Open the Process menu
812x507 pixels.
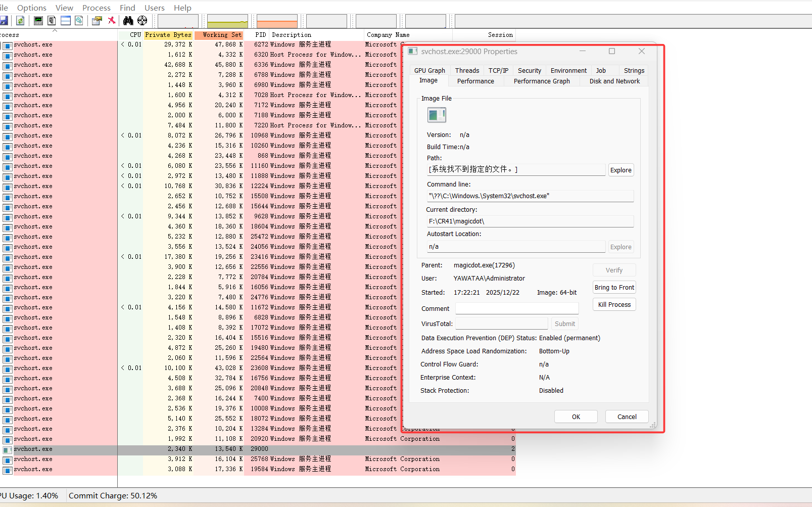(97, 8)
